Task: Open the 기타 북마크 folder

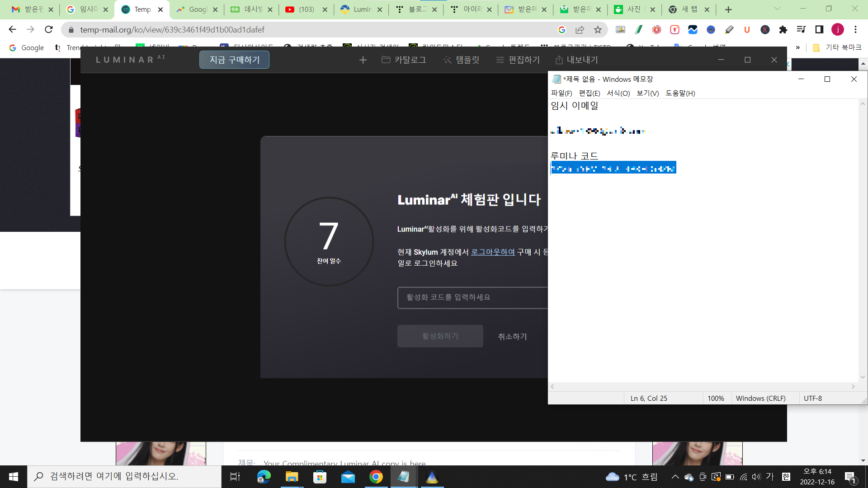Action: coord(837,47)
